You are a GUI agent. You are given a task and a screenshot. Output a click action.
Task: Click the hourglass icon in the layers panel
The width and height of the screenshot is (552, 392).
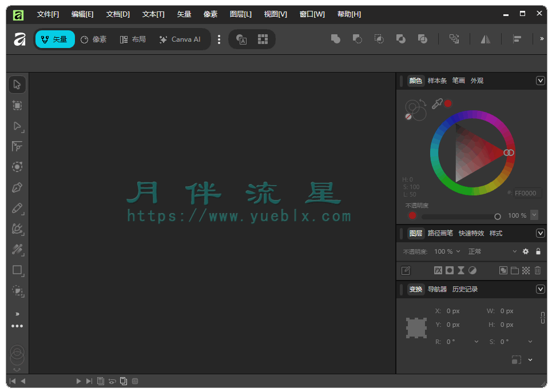(461, 270)
